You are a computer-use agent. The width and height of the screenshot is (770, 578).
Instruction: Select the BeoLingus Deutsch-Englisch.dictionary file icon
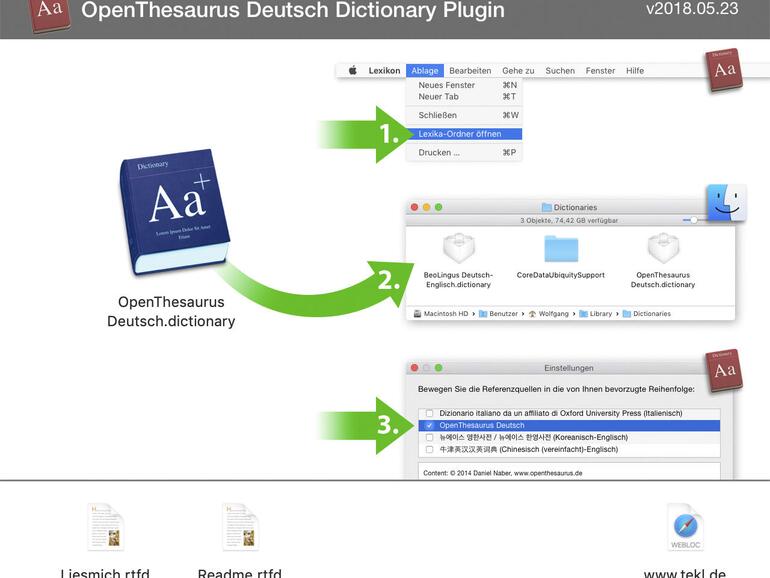[458, 248]
